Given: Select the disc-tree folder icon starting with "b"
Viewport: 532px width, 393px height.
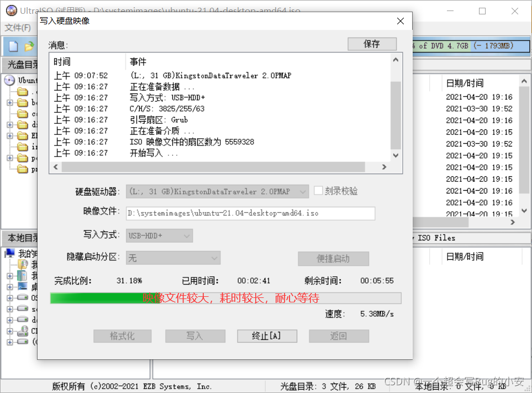Looking at the screenshot, I should tap(23, 102).
